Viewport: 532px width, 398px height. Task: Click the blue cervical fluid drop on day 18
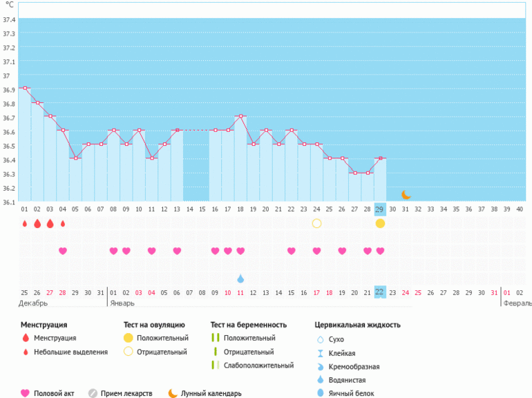click(240, 278)
